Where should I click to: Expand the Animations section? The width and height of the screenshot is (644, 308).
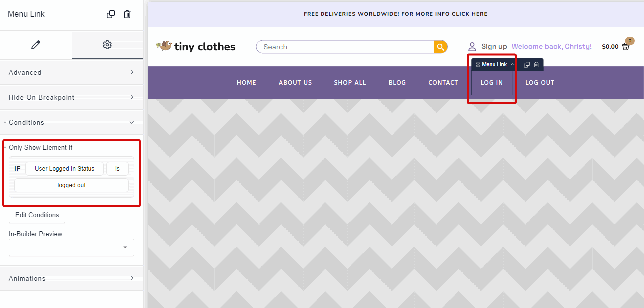[71, 278]
